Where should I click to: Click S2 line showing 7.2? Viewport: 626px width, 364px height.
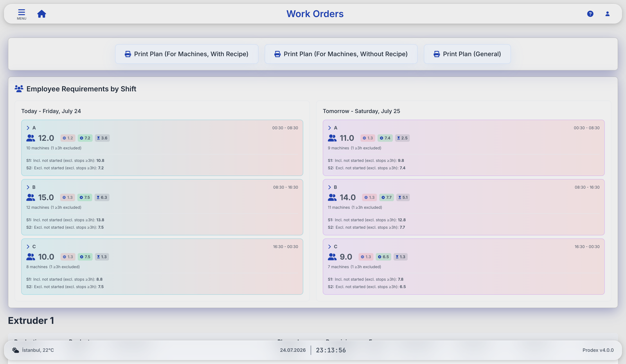(x=65, y=168)
